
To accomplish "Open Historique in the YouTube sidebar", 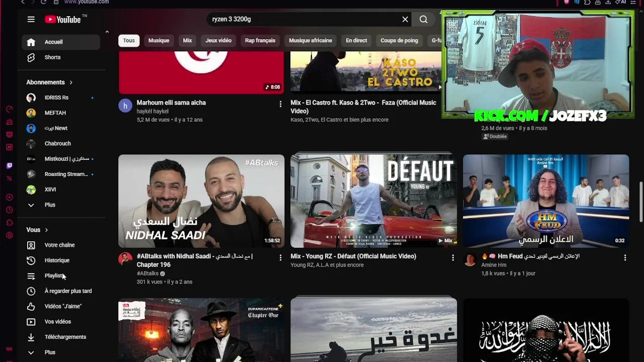I will 61,260.
